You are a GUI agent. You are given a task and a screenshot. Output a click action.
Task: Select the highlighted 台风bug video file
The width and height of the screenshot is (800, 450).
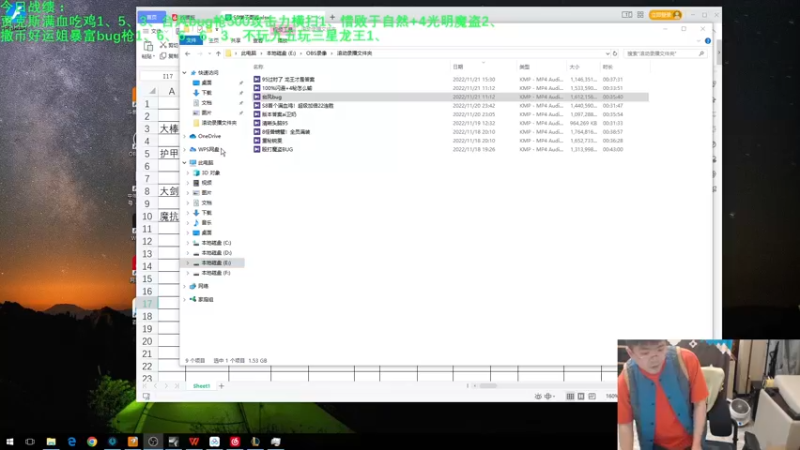click(451, 97)
